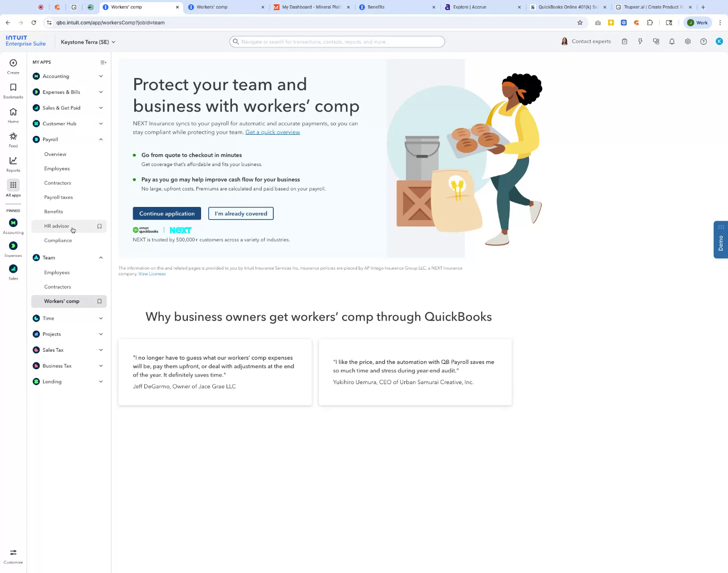Open the Work profile button in Chrome

click(697, 22)
